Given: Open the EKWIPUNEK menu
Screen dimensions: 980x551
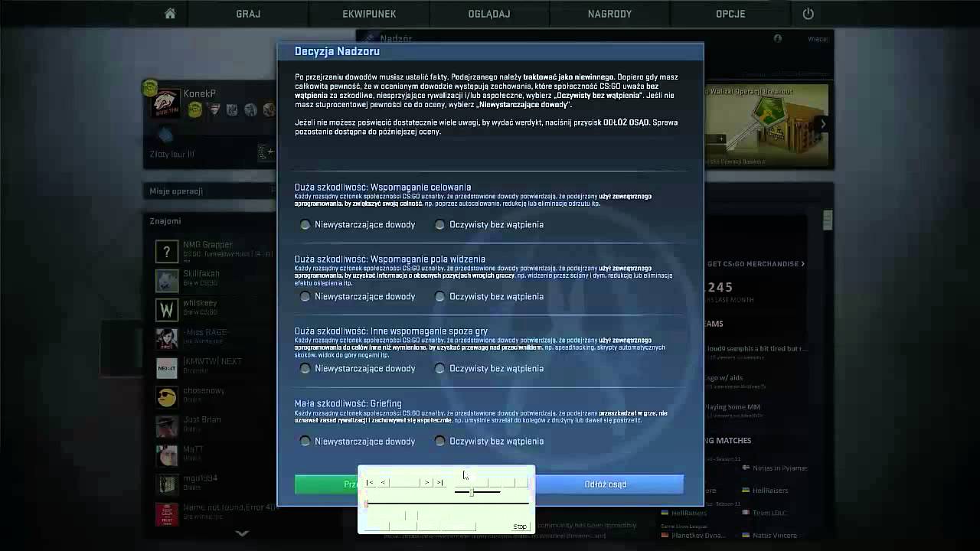Looking at the screenshot, I should pos(368,14).
